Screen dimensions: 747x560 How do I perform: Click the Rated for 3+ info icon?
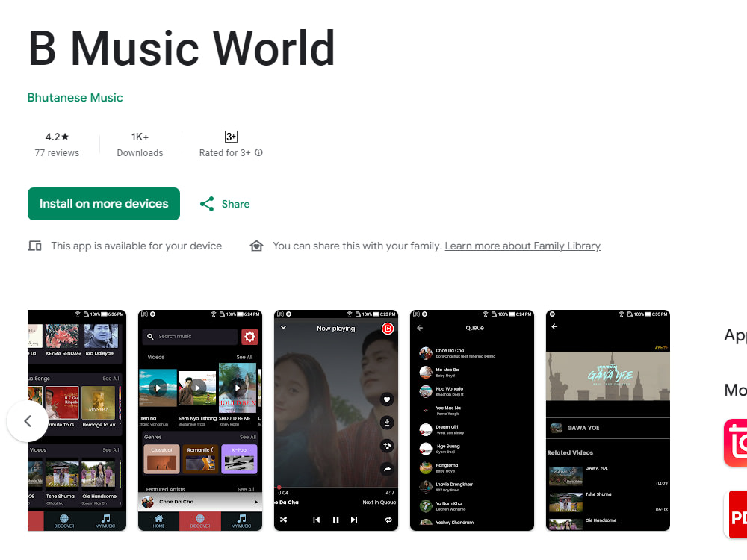pos(258,152)
